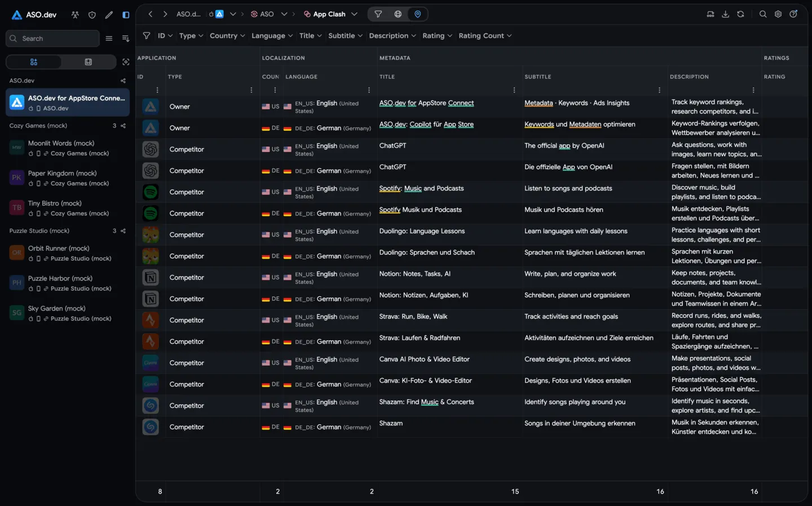812x506 pixels.
Task: Click the share icon for Puzzle Studio
Action: pyautogui.click(x=123, y=230)
